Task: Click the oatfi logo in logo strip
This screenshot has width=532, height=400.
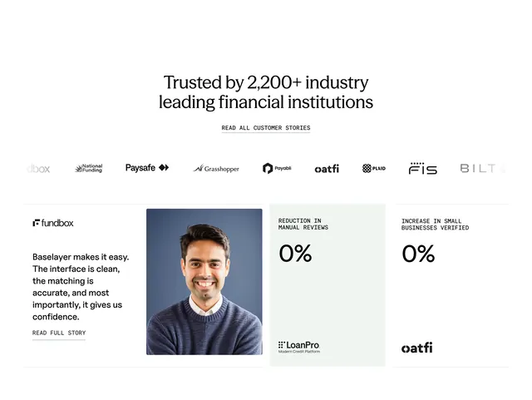Action: pyautogui.click(x=327, y=169)
